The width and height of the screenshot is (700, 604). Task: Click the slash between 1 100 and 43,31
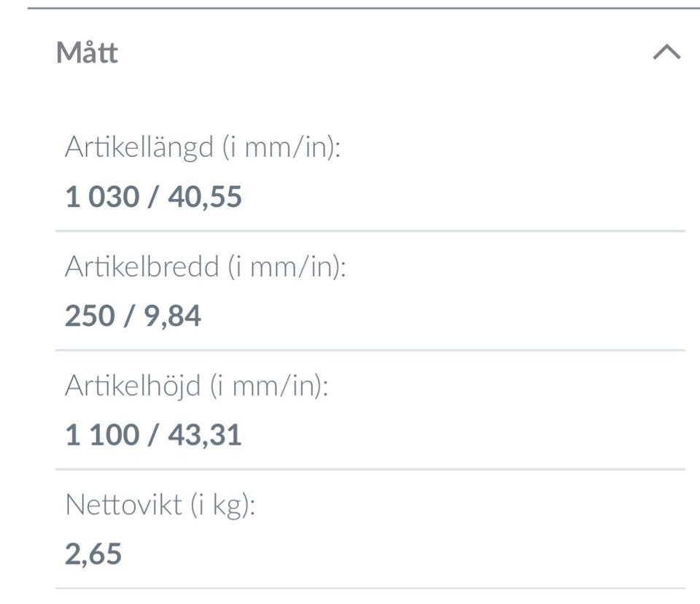coord(152,435)
